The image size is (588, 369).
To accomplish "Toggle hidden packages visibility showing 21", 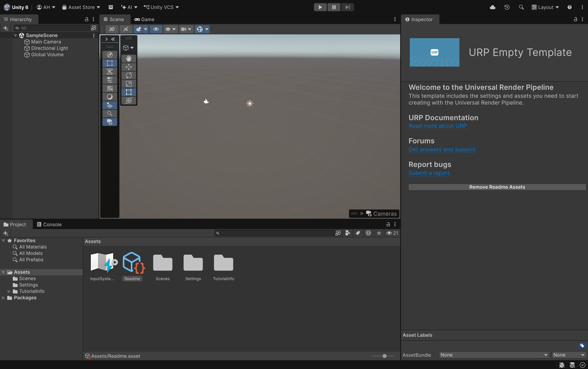I will click(x=392, y=233).
